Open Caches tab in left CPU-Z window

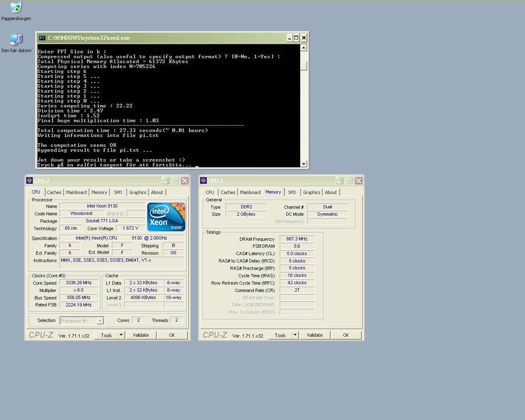tap(54, 192)
